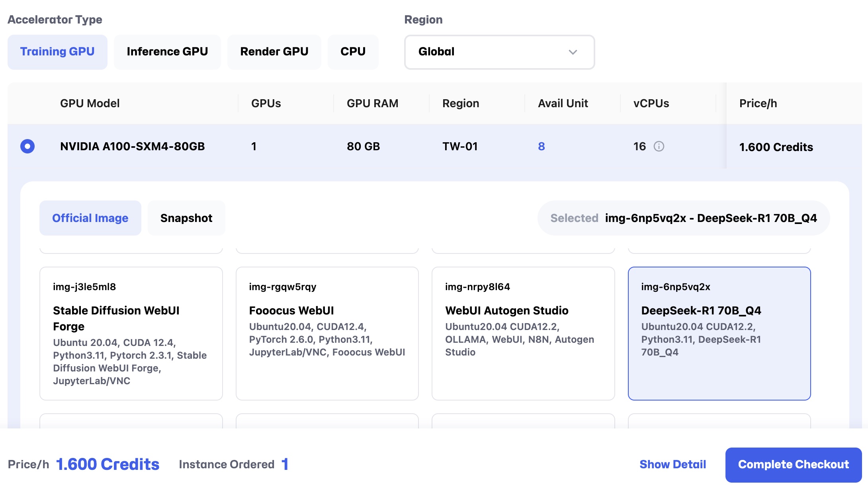Pick the WebUI Autogen Studio image card

coord(523,333)
